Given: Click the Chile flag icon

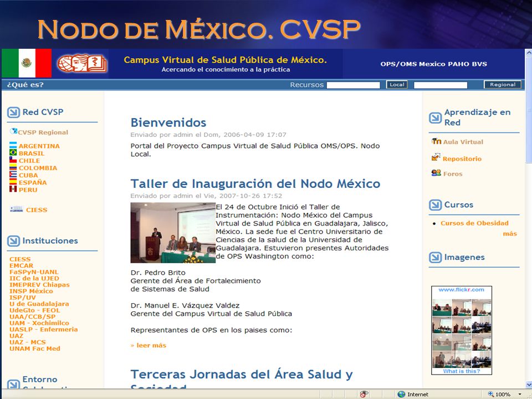Looking at the screenshot, I should pyautogui.click(x=13, y=160).
